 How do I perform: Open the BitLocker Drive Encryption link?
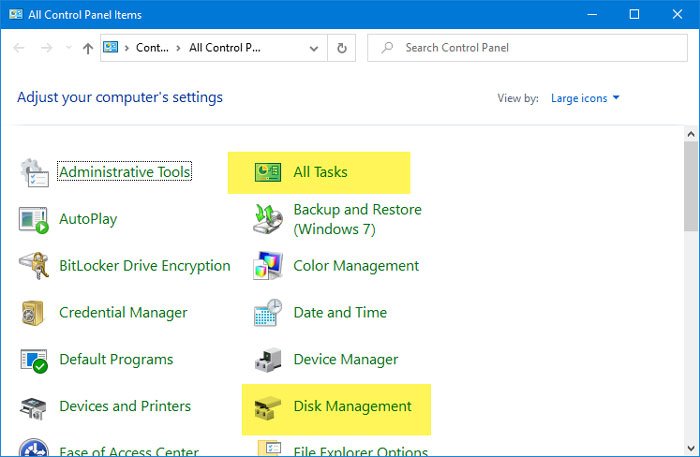click(145, 266)
